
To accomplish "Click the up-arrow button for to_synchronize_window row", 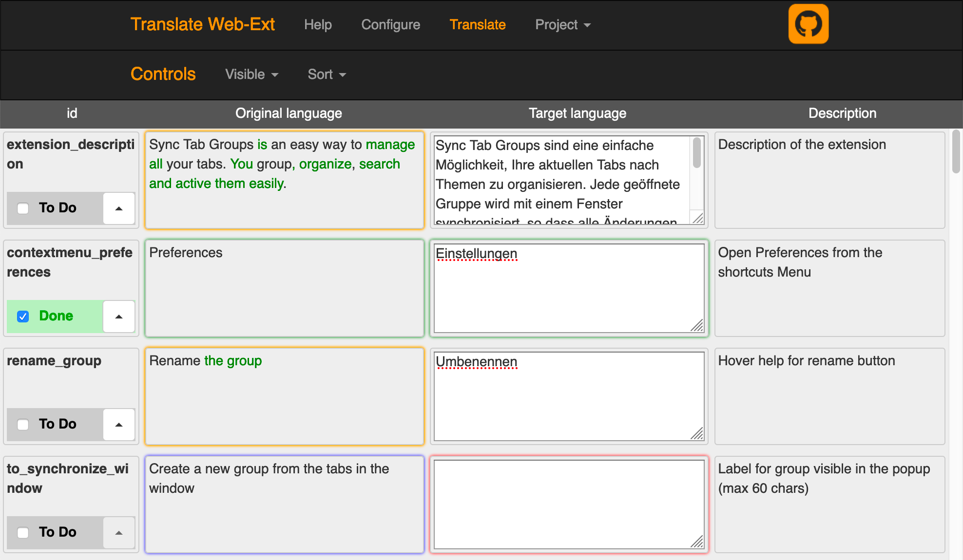I will [x=118, y=533].
